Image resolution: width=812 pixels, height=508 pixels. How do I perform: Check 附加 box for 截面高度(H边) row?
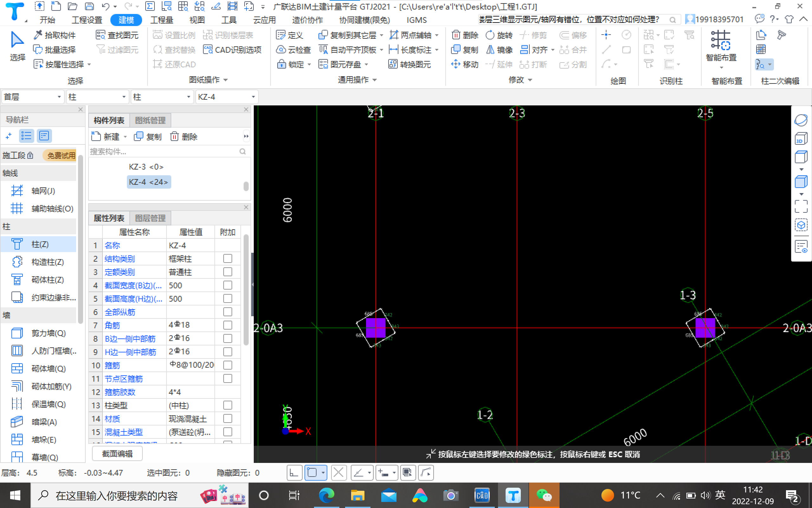click(227, 298)
